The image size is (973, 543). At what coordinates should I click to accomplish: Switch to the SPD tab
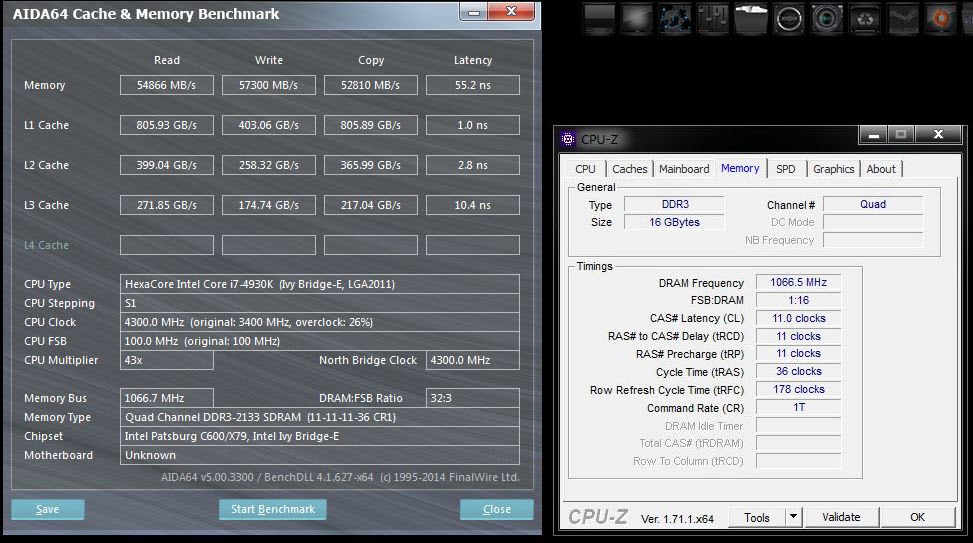click(786, 169)
